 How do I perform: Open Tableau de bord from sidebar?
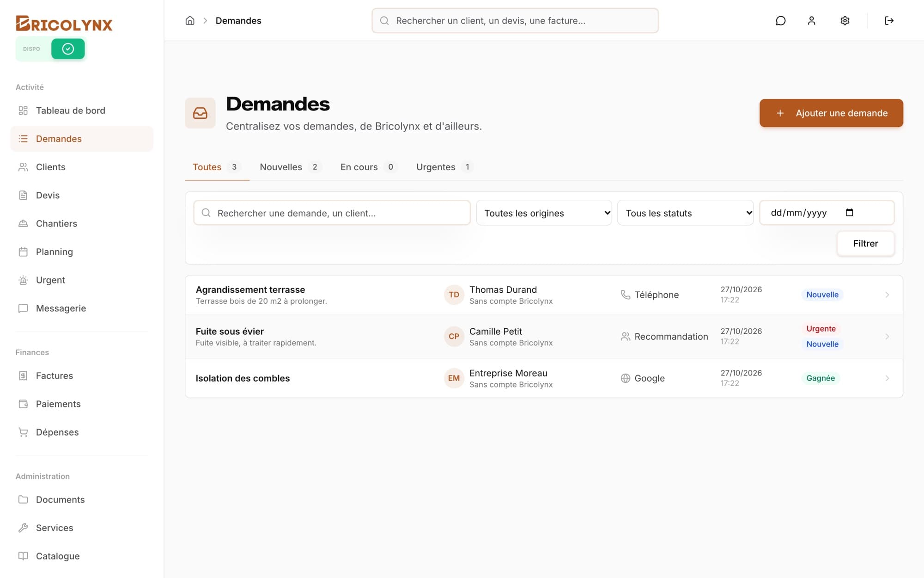[x=82, y=111]
